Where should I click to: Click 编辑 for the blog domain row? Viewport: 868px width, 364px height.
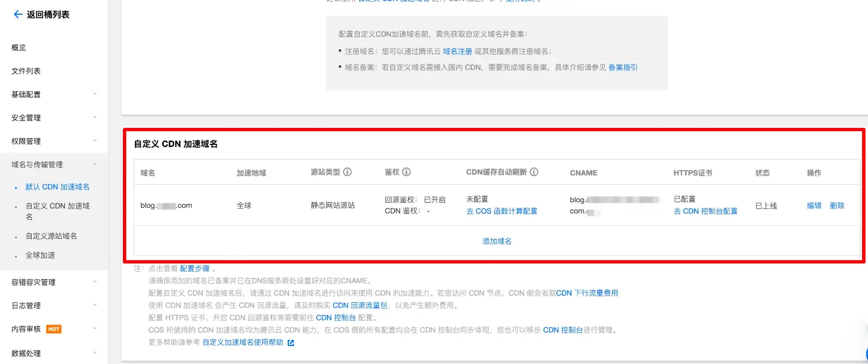(x=814, y=206)
